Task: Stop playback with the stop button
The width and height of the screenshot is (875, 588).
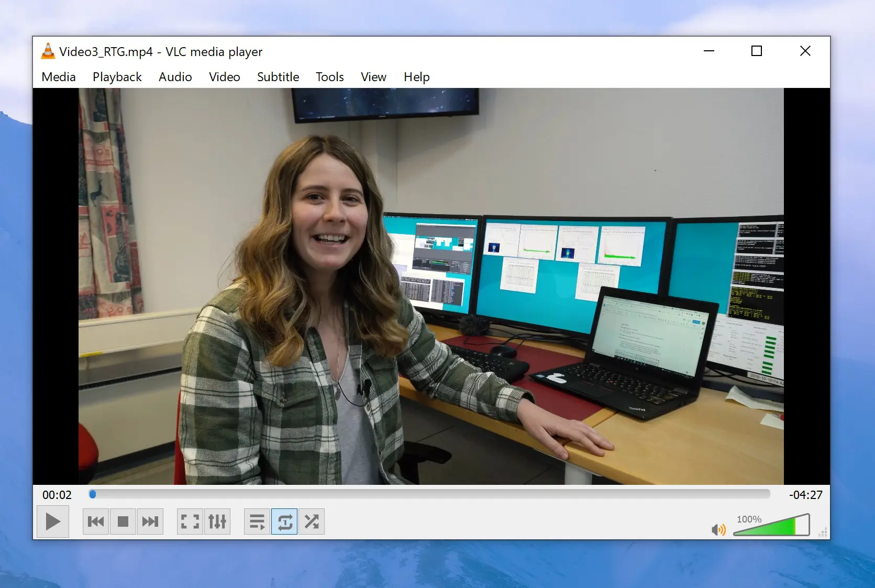Action: pos(123,522)
